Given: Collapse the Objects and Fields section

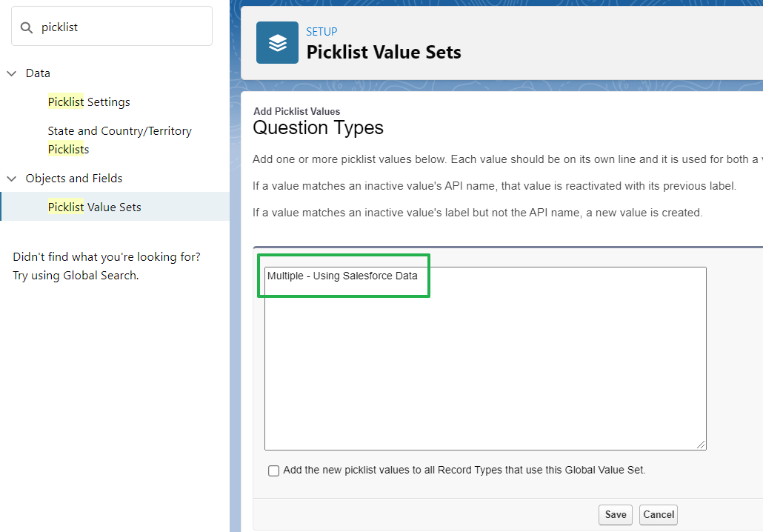Looking at the screenshot, I should click(11, 178).
